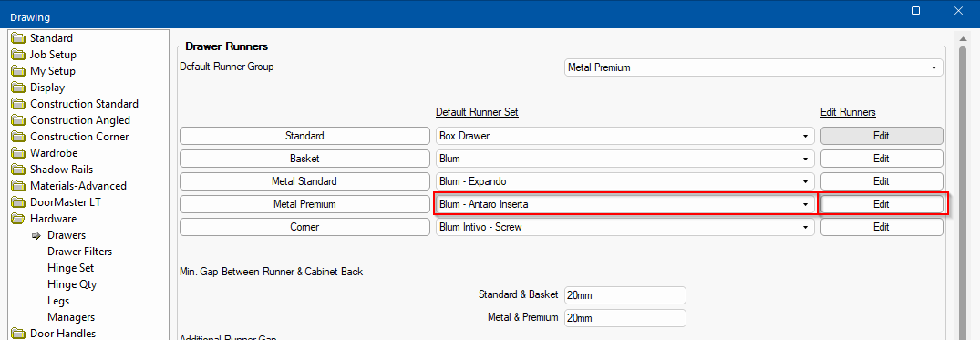Image resolution: width=980 pixels, height=340 pixels.
Task: Select the Legs tree item
Action: click(58, 301)
